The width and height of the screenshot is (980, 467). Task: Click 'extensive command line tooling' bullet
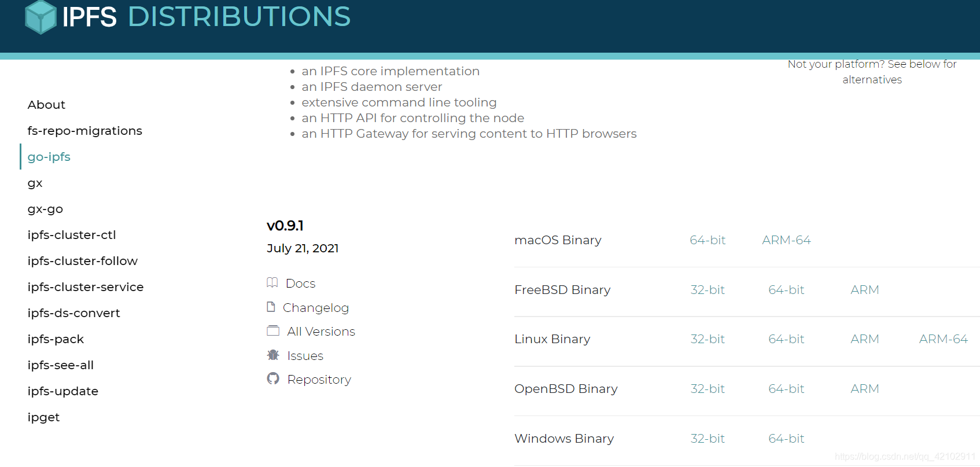click(399, 102)
